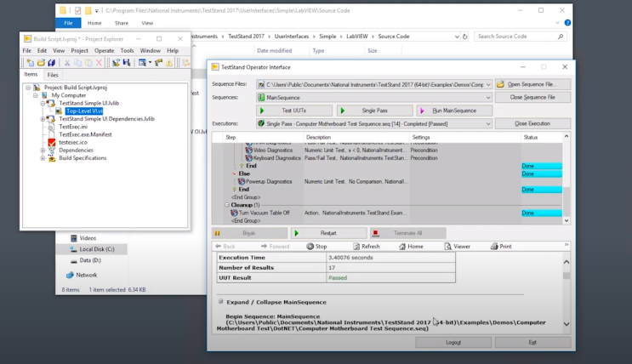This screenshot has height=364, width=632.
Task: Open the Sequence Files dropdown
Action: click(x=488, y=85)
